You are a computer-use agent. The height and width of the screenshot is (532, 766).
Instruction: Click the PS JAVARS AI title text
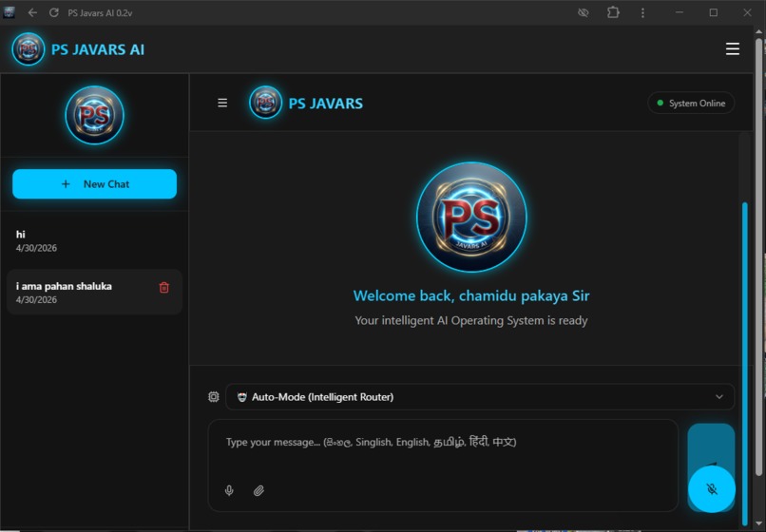click(98, 49)
